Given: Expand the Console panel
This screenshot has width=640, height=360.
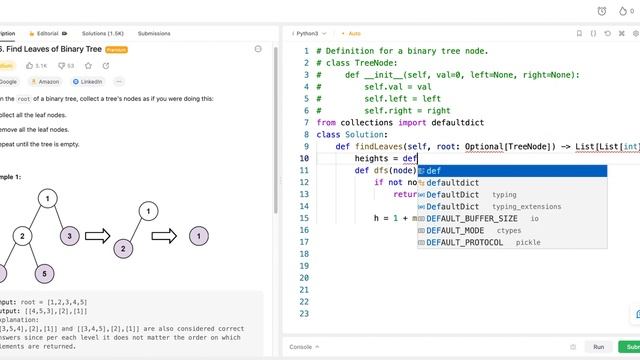Looking at the screenshot, I should click(304, 347).
